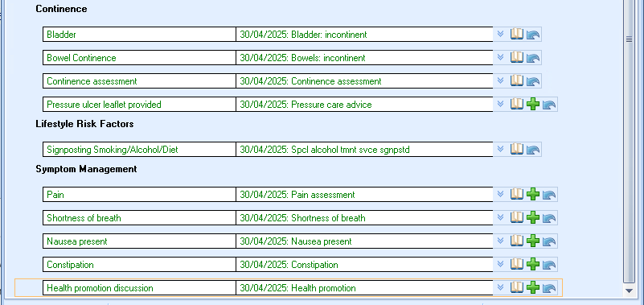Expand the chevron for Health promotion discussion
The width and height of the screenshot is (644, 305).
[x=500, y=287]
